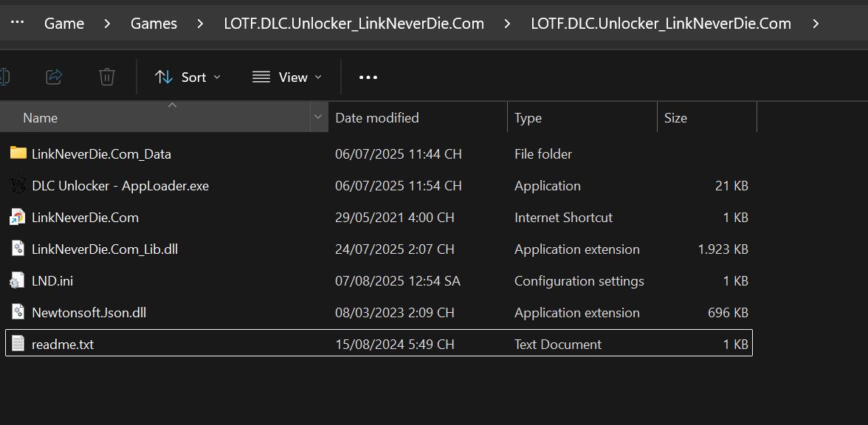Sort by Type column header
The image size is (868, 425).
[582, 117]
